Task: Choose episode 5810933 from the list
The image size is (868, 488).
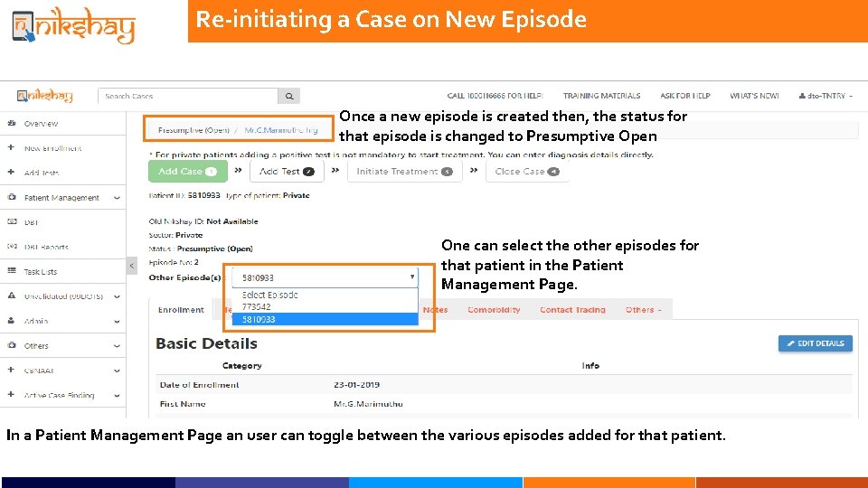Action: (325, 319)
